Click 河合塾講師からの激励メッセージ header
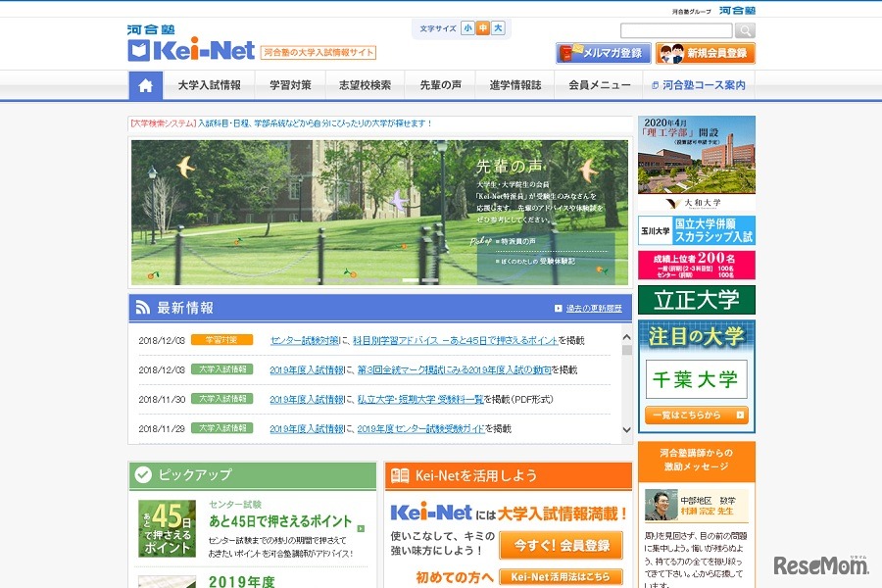This screenshot has height=588, width=882. (697, 460)
